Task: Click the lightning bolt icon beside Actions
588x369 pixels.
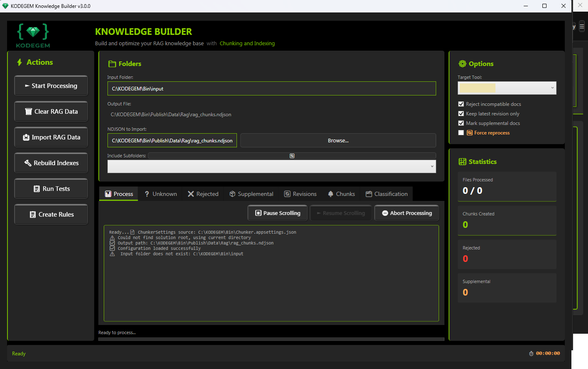Action: tap(19, 62)
